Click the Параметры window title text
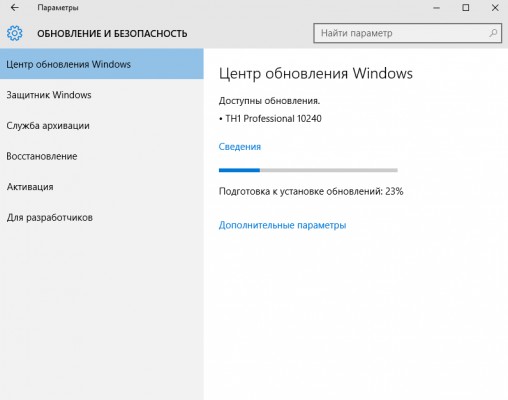Screen dimensions: 508x400 click(58, 8)
